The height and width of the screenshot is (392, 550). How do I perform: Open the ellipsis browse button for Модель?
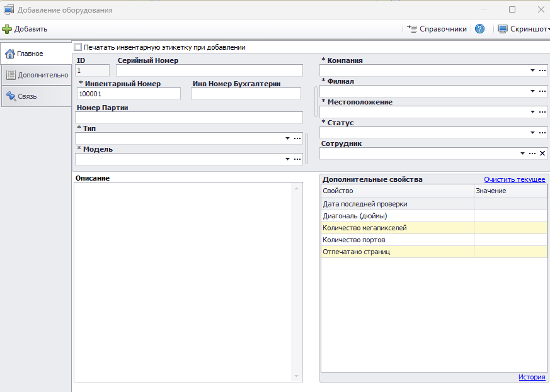[x=297, y=159]
